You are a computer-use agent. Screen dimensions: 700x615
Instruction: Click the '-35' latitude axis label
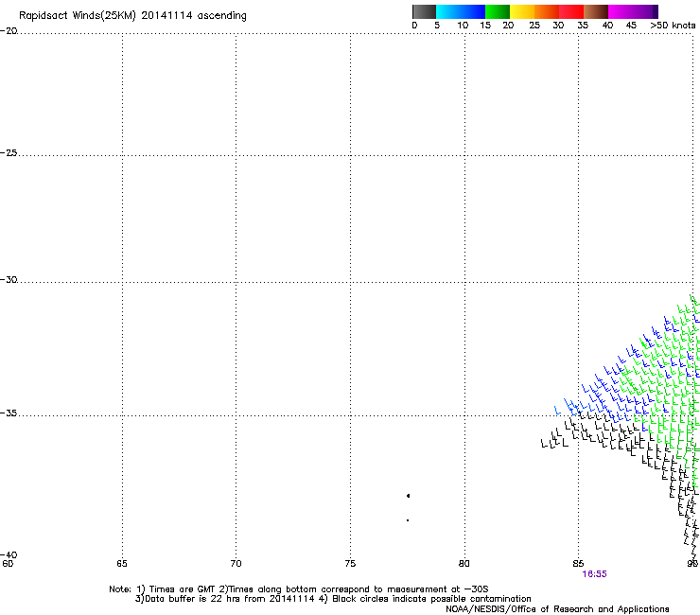point(9,413)
